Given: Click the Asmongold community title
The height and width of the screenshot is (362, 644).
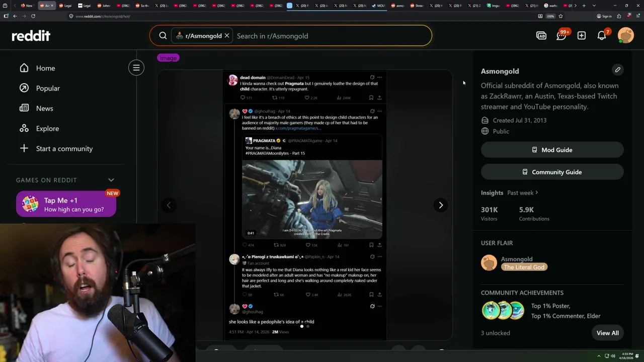Looking at the screenshot, I should point(500,71).
